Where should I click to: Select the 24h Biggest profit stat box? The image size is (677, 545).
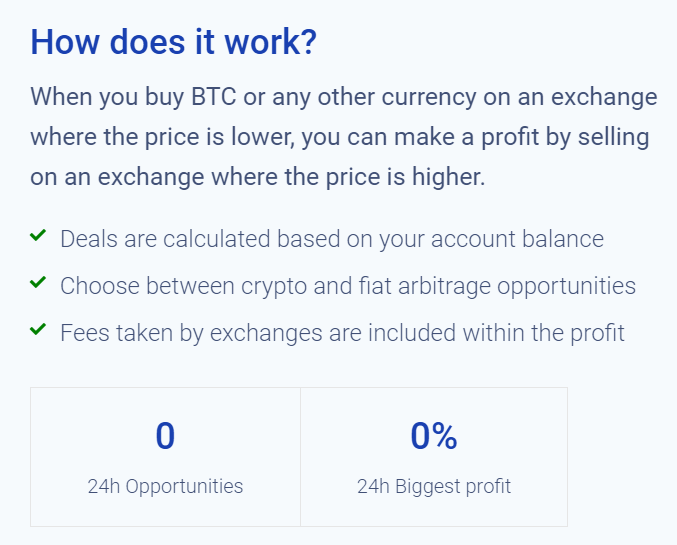point(434,457)
